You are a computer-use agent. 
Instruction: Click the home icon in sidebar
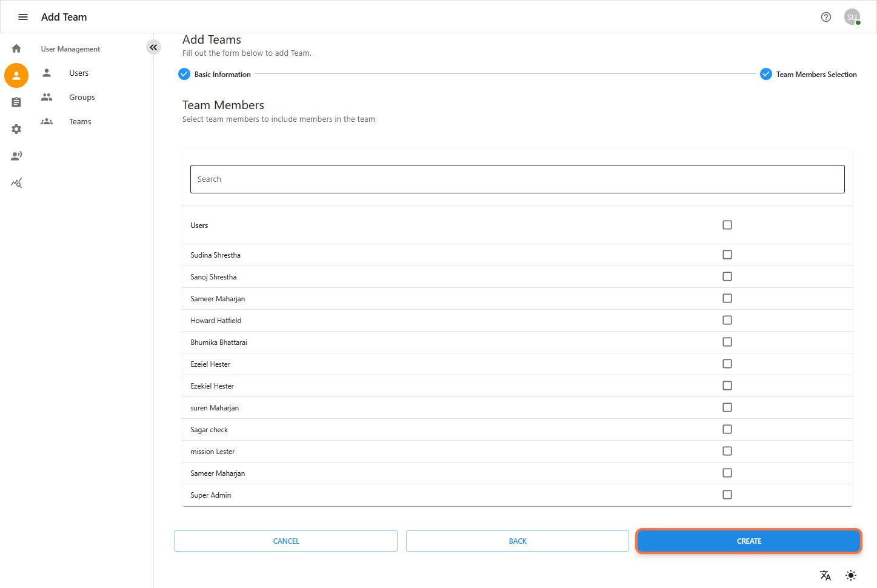point(16,48)
